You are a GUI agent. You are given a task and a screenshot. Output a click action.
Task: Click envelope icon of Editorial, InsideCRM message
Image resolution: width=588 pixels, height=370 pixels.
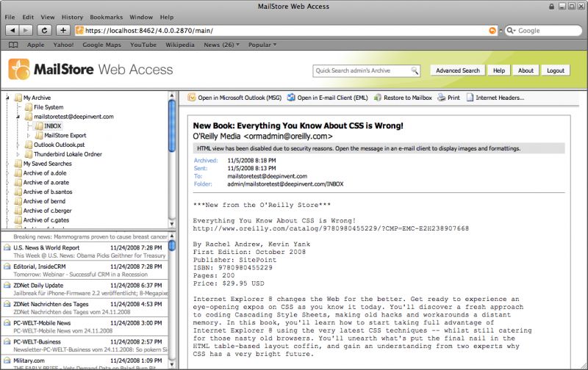pos(7,266)
